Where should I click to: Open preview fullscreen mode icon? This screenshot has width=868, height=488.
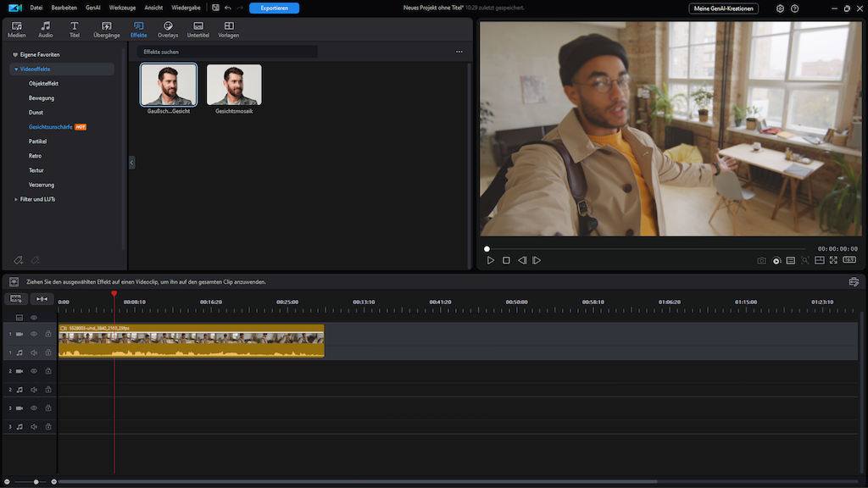pos(833,261)
